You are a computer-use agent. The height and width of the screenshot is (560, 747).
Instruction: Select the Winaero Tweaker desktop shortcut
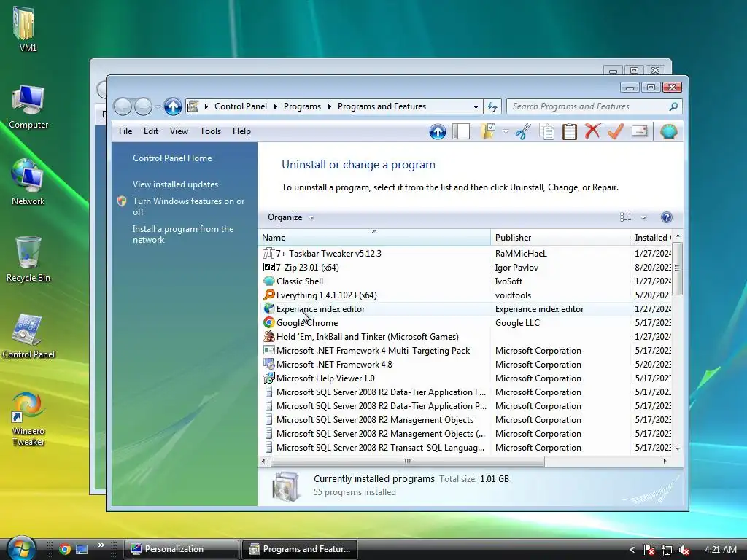pyautogui.click(x=28, y=418)
